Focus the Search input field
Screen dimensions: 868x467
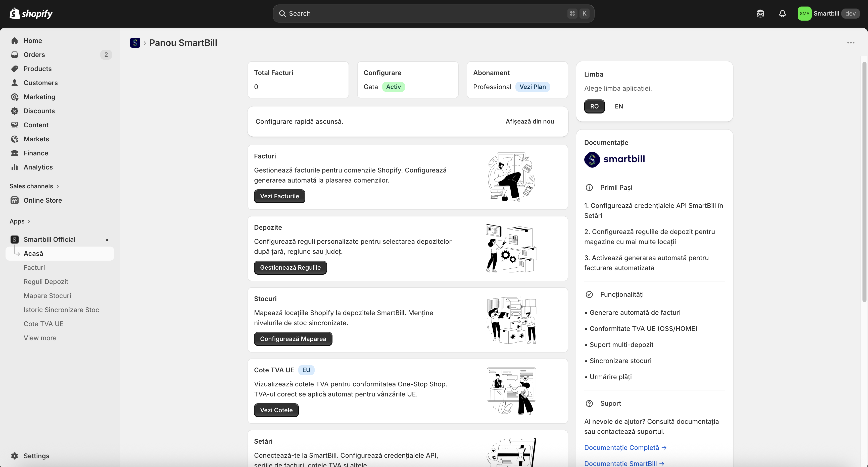433,14
